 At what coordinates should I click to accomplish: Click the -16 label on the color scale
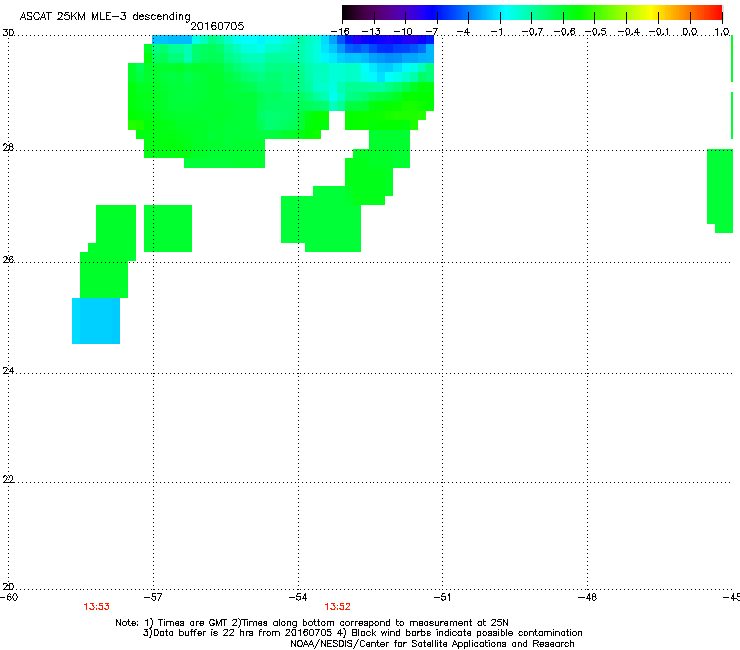[x=340, y=32]
